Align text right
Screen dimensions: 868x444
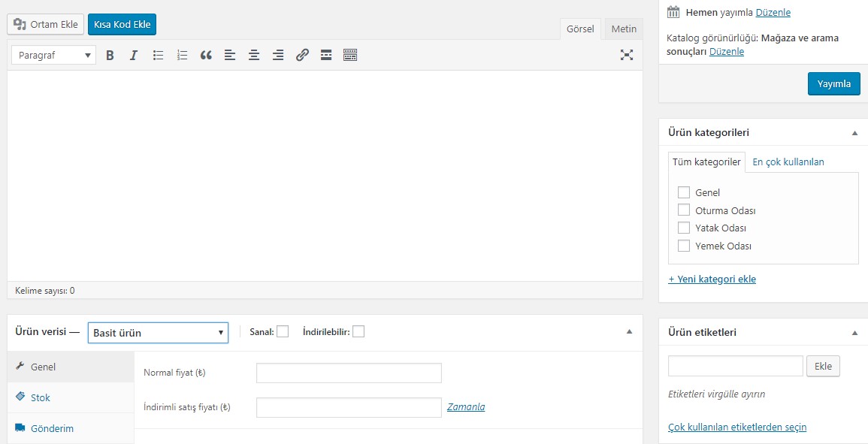278,55
